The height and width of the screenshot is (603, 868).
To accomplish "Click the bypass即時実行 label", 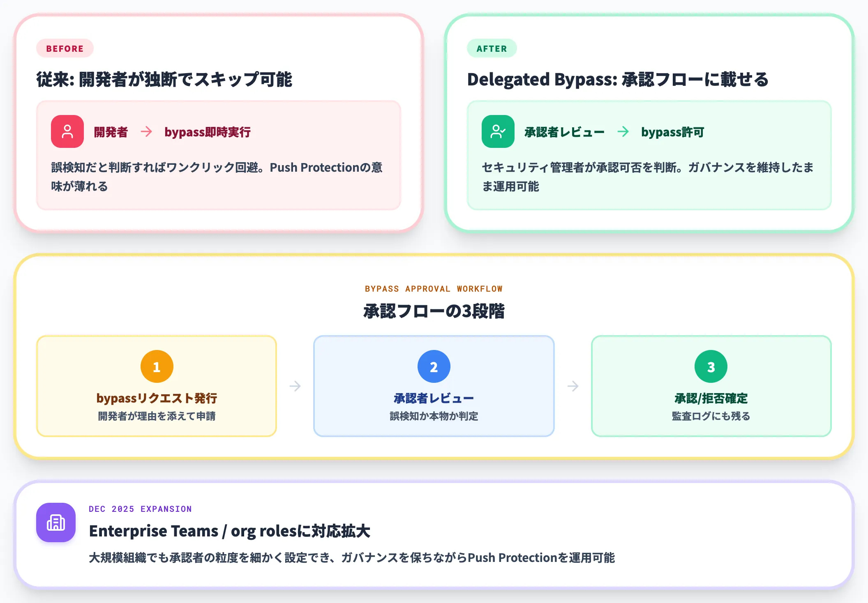I will tap(208, 132).
